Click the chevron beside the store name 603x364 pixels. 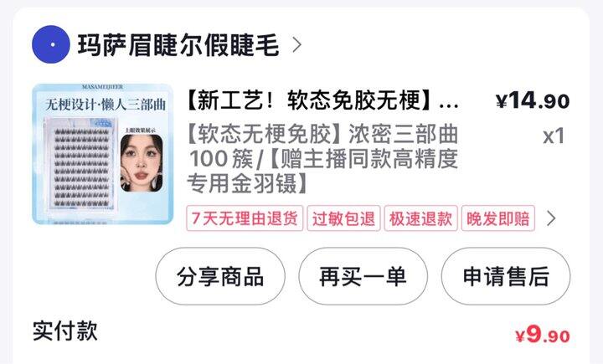296,45
